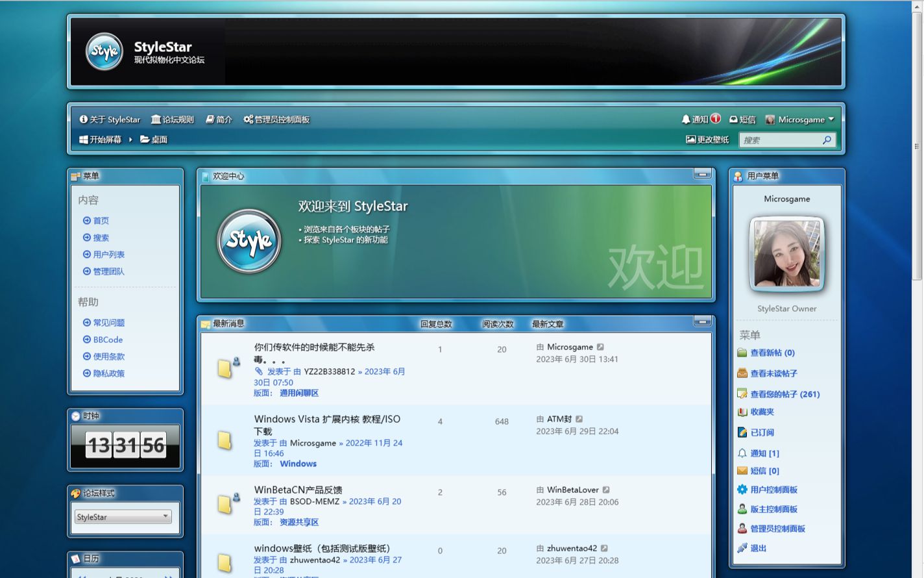Open 使用条款 terms of use

pyautogui.click(x=104, y=357)
